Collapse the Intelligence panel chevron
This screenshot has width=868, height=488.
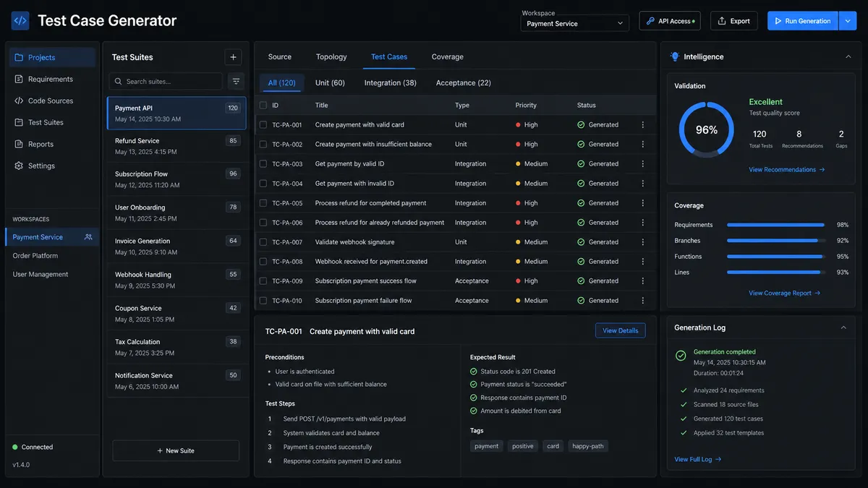pyautogui.click(x=848, y=56)
